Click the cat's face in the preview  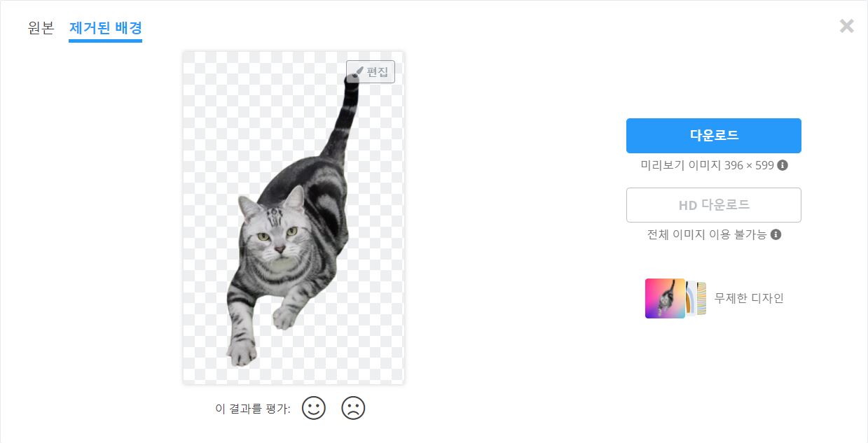point(271,231)
